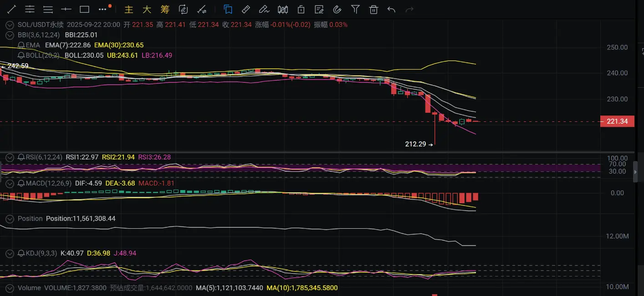Image resolution: width=644 pixels, height=296 pixels.
Task: Click the 筹 chip distribution button
Action: (165, 10)
